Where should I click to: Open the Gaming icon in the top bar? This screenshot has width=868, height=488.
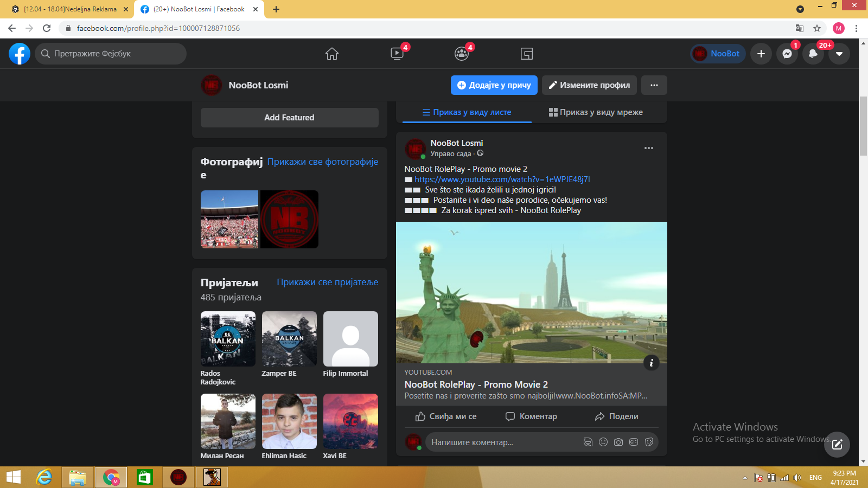pyautogui.click(x=527, y=54)
